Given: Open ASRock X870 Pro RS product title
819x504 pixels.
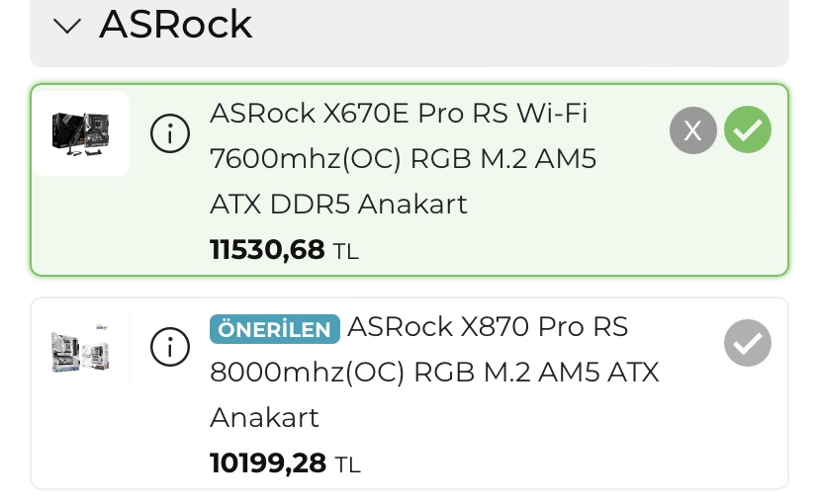Looking at the screenshot, I should point(488,327).
